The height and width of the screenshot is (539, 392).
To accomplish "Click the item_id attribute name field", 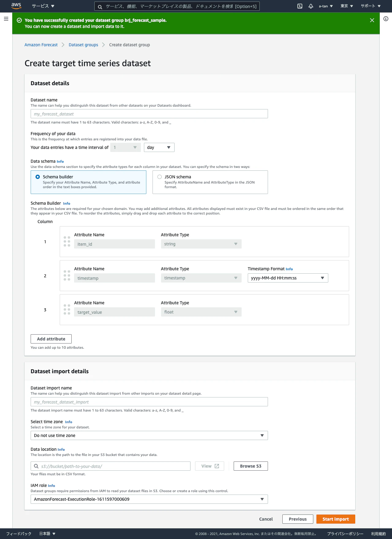I will (x=115, y=244).
